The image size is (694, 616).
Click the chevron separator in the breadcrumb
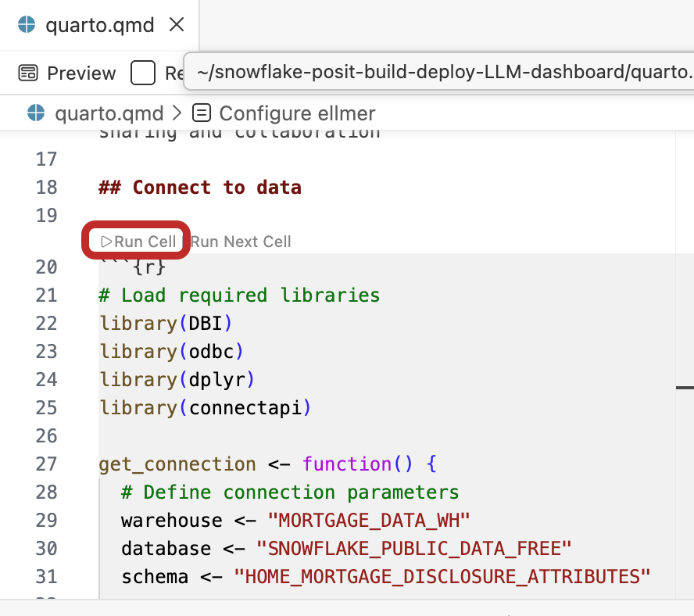click(177, 113)
